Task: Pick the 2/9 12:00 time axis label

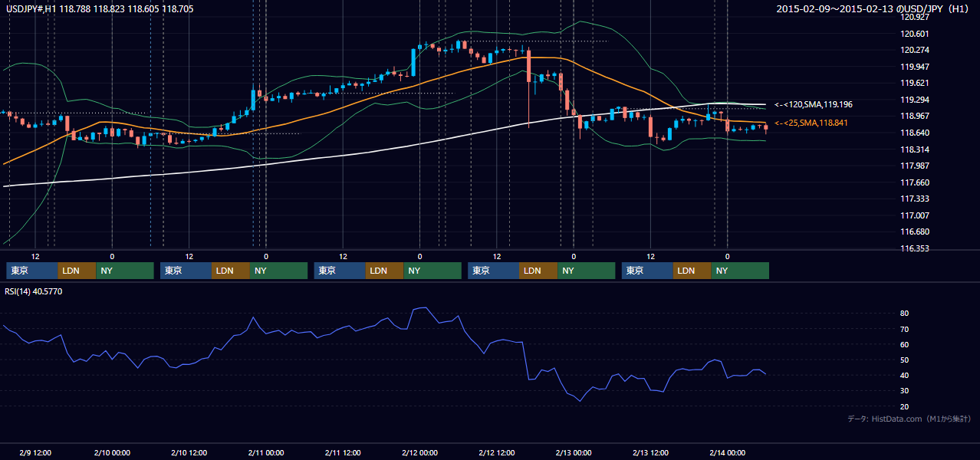Action: click(35, 452)
